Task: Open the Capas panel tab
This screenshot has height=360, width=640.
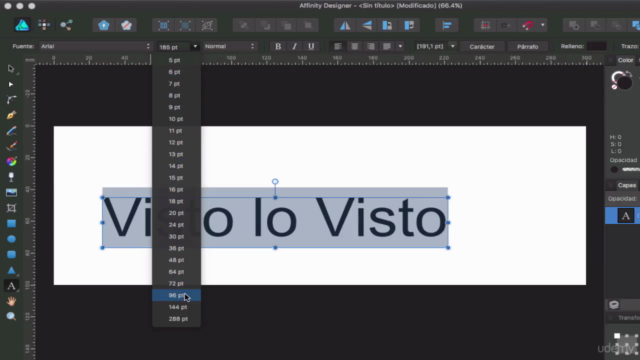Action: 627,185
